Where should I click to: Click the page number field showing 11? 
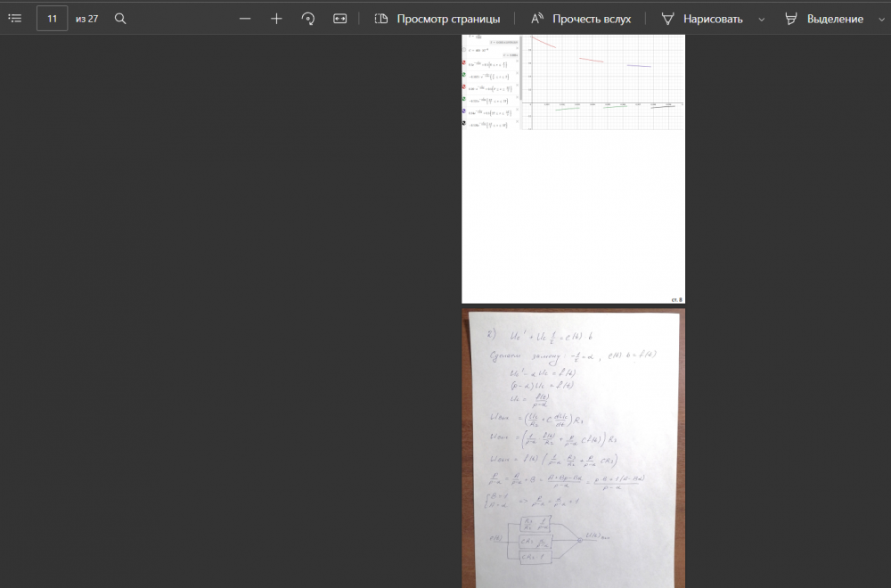(x=53, y=19)
